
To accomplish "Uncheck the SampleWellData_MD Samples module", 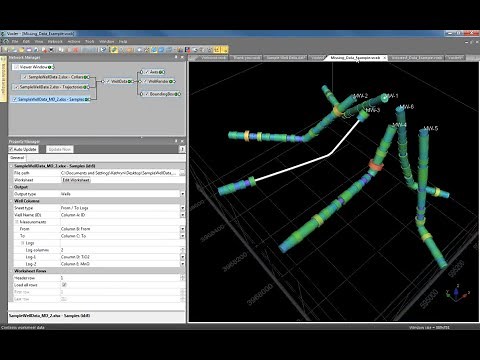I will coord(14,99).
